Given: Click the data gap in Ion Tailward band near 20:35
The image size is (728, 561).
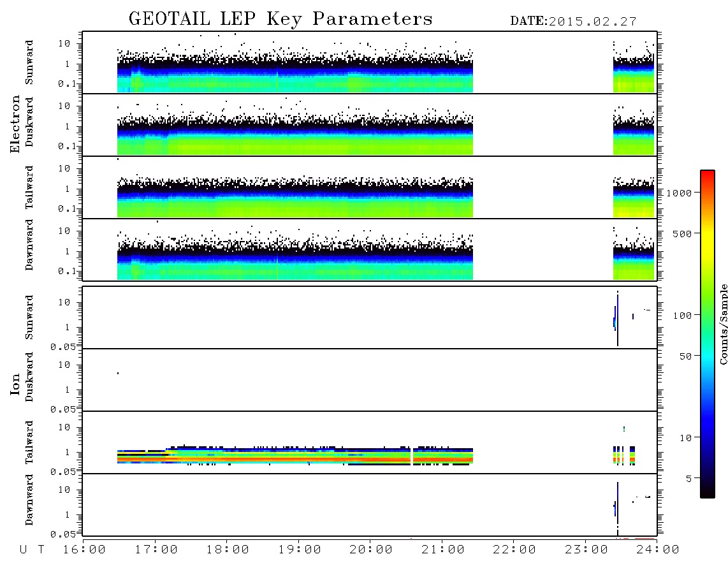Looking at the screenshot, I should (412, 456).
